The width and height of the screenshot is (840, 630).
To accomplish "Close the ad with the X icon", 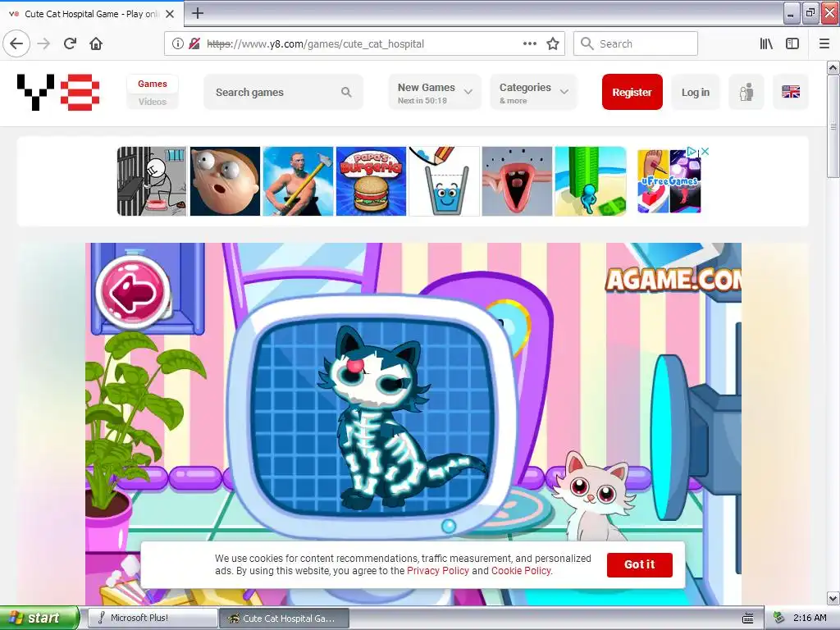I will 705,152.
